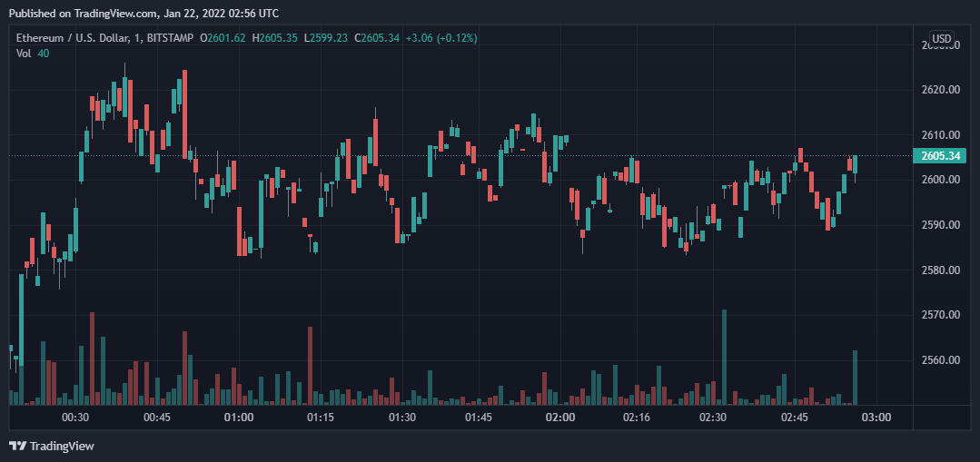Select the Vol indicator label
This screenshot has width=980, height=462.
click(24, 54)
